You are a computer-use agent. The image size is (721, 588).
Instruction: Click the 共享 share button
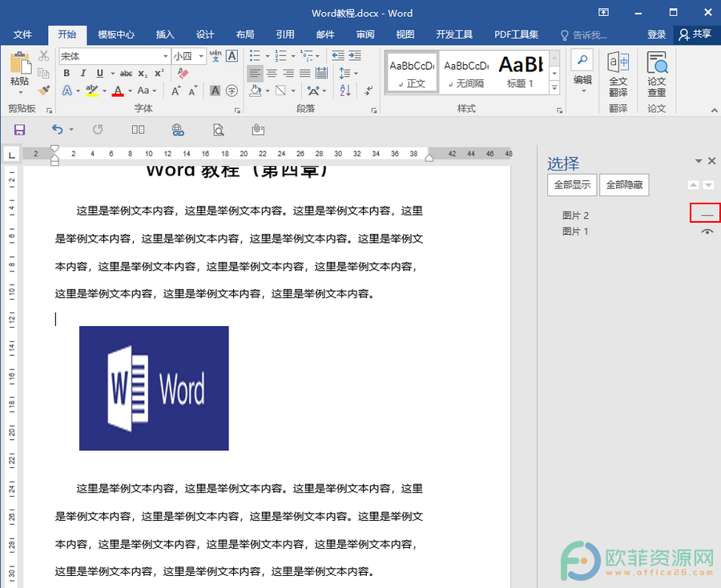(x=695, y=34)
